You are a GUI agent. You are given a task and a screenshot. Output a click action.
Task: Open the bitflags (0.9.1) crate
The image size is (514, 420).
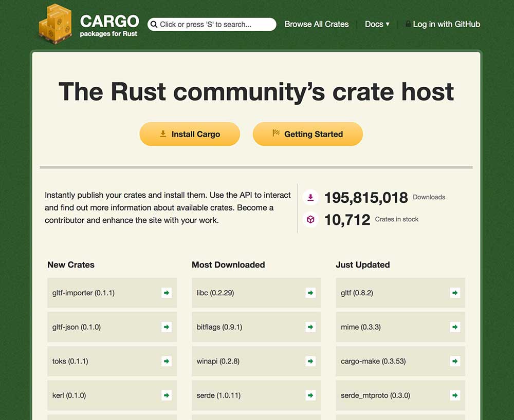click(256, 327)
